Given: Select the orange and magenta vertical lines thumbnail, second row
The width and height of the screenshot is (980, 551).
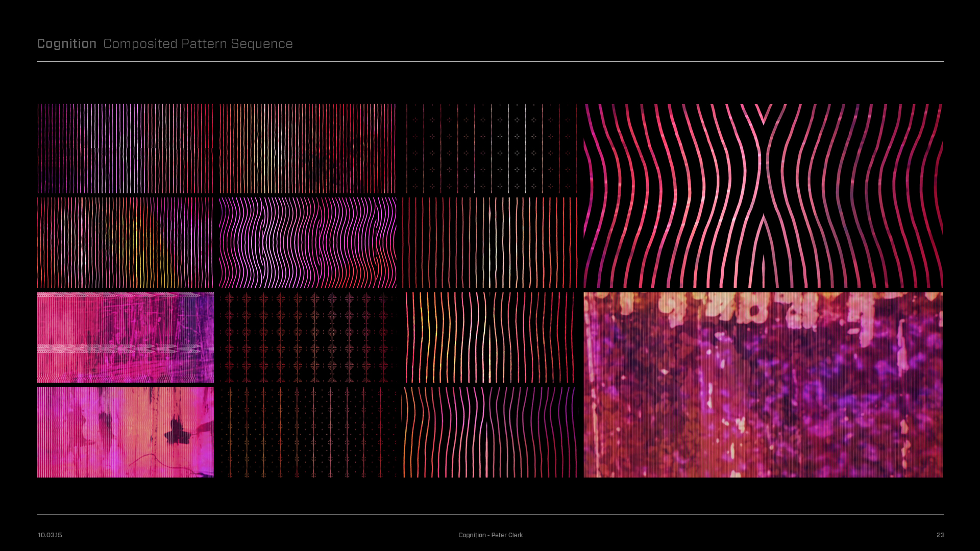Looking at the screenshot, I should [125, 243].
